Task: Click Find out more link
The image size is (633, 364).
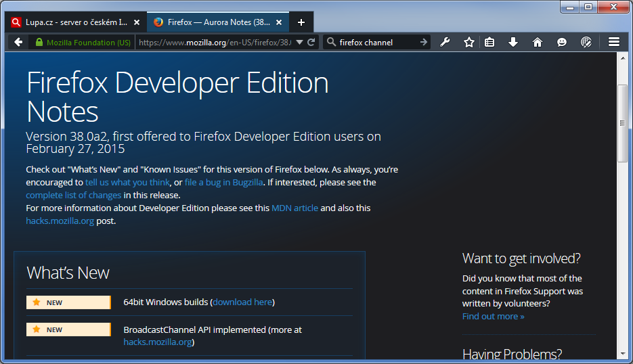Action: click(494, 317)
